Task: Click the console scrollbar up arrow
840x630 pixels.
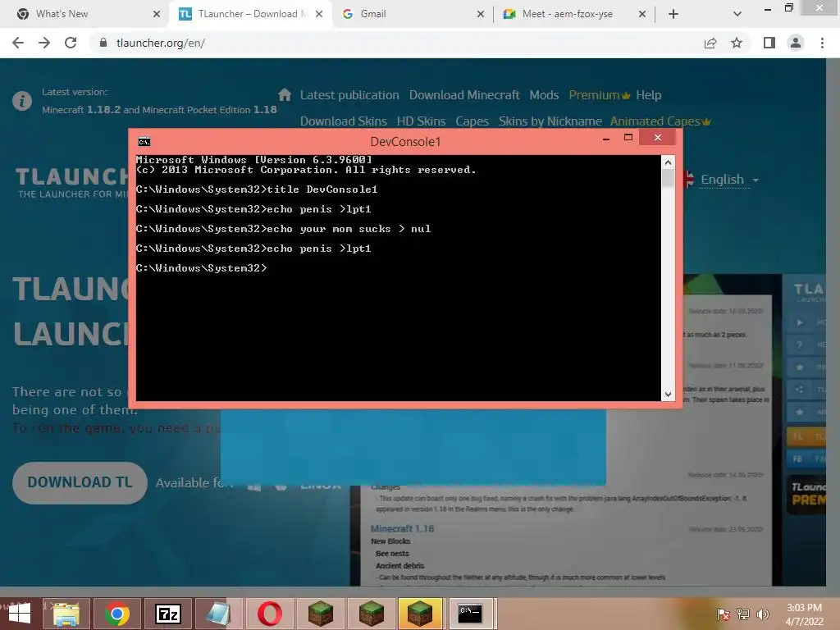Action: pyautogui.click(x=668, y=162)
